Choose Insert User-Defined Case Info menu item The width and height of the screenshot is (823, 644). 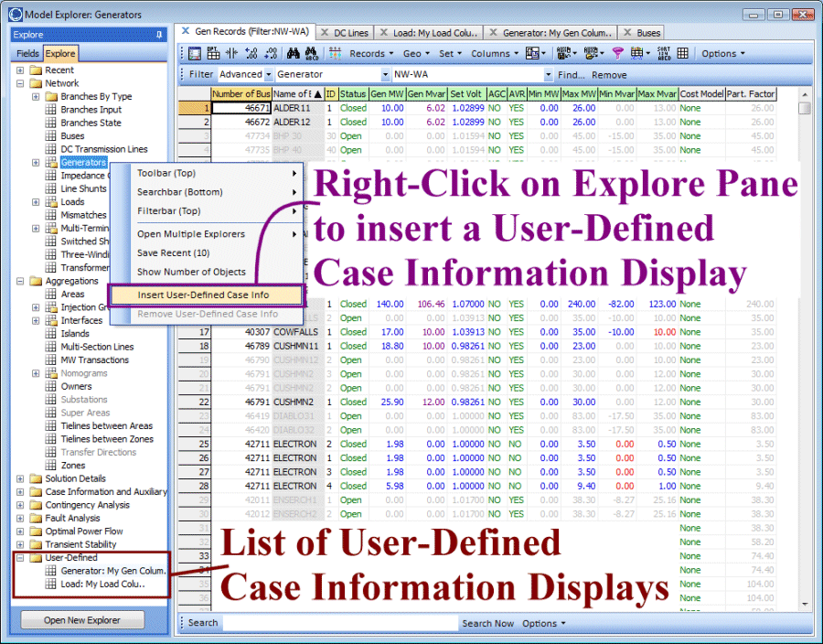click(x=203, y=295)
